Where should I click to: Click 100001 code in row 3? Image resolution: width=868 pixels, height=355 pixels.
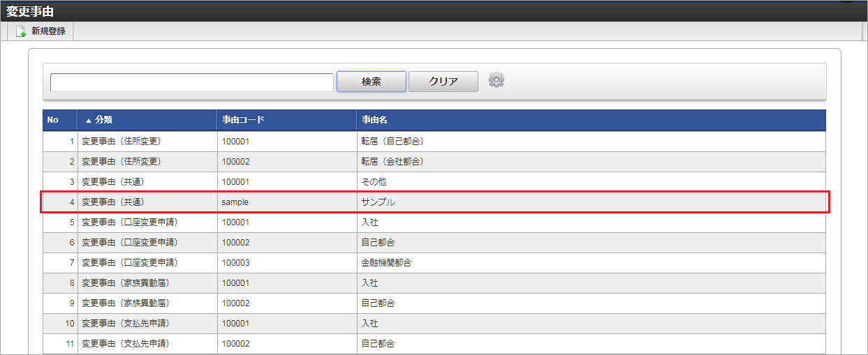235,181
